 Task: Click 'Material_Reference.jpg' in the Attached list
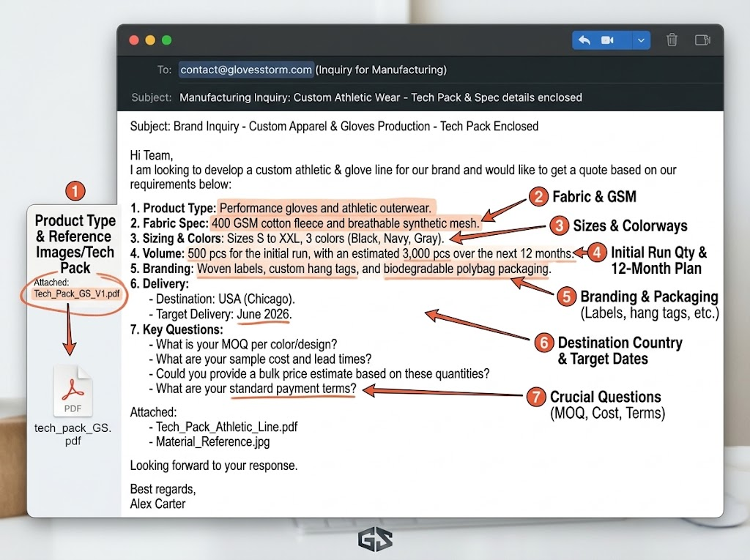213,441
